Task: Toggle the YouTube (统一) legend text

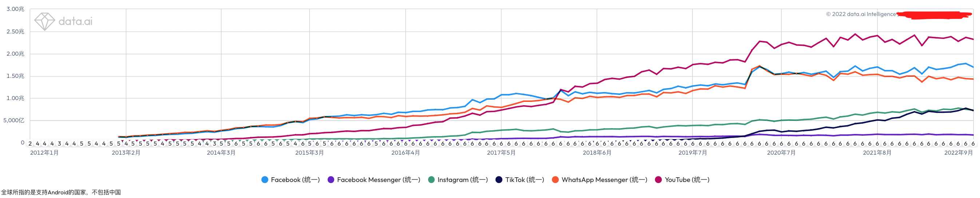Action: tap(687, 180)
